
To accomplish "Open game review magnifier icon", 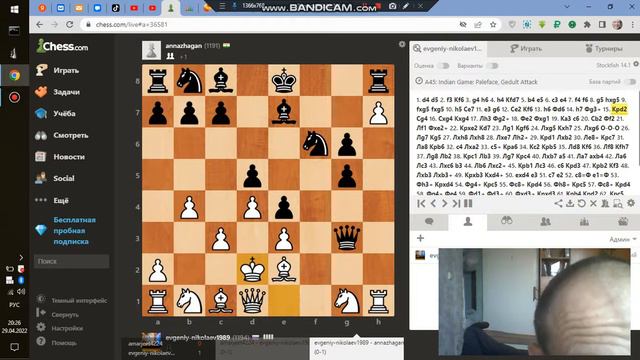I will (618, 203).
